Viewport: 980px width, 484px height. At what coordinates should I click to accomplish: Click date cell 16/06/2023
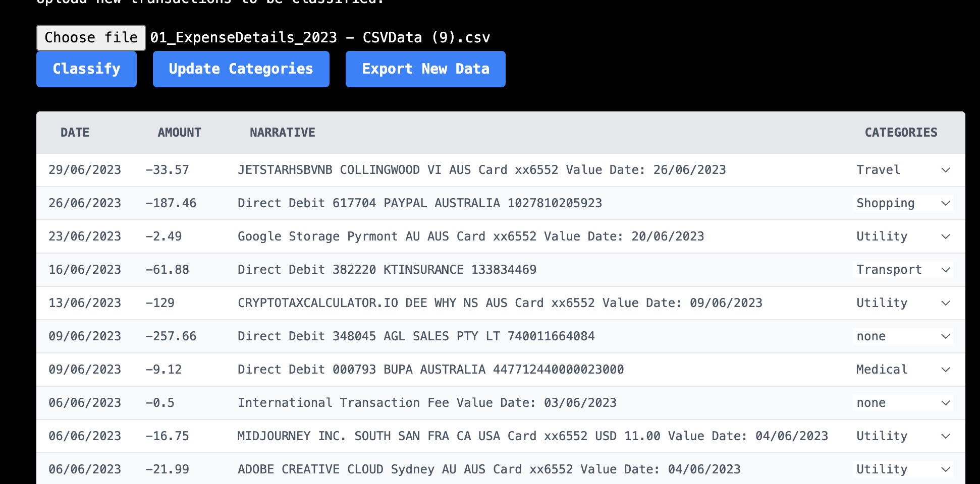(85, 270)
